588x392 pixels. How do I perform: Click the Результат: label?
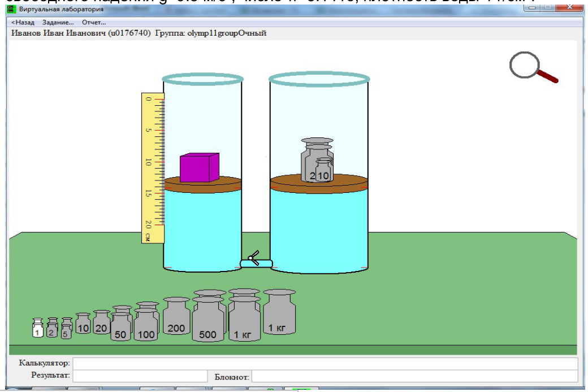tap(50, 375)
